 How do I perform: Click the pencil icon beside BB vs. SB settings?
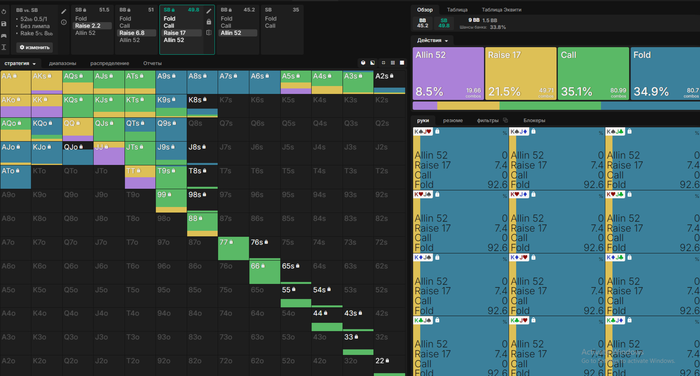coord(64,12)
